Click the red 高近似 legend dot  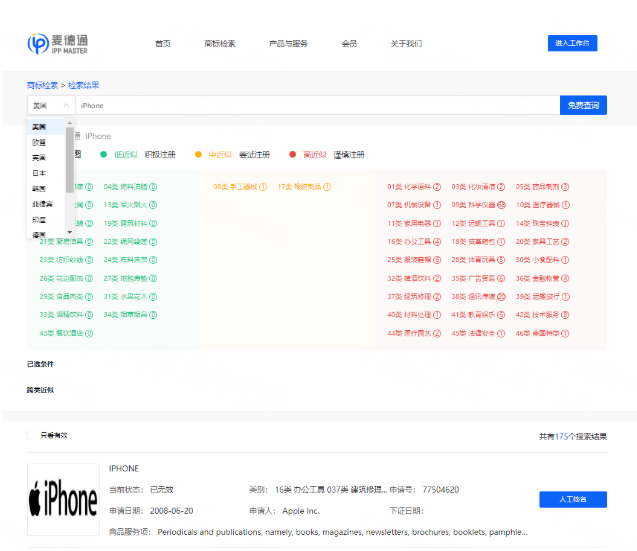point(292,154)
